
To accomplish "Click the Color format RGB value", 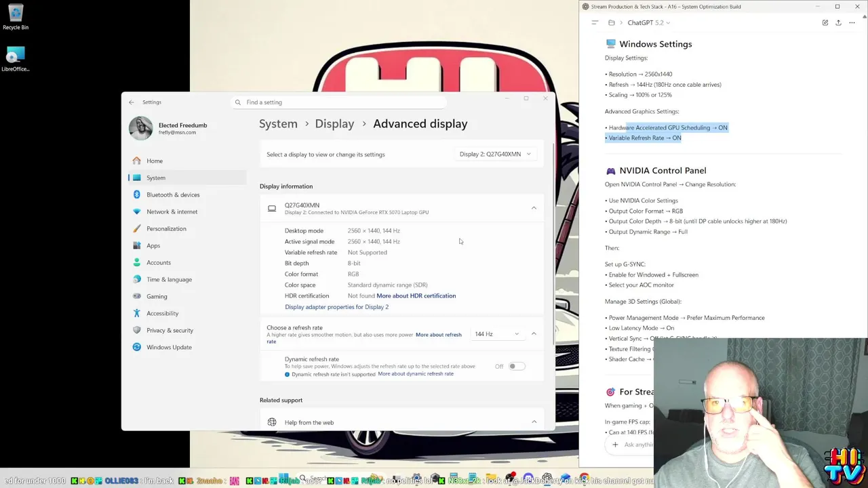I will 353,274.
